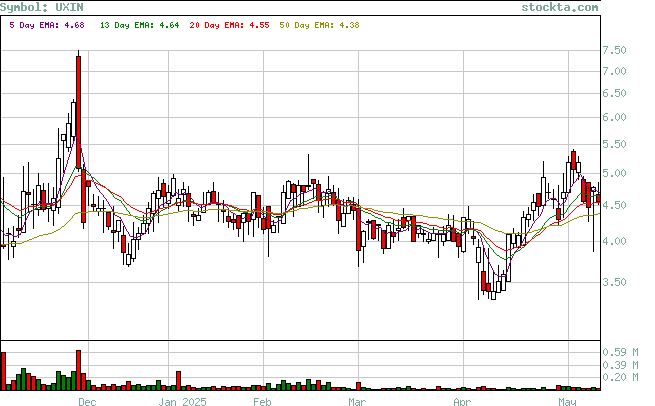Click the tallest red volume bar before Dec
Image resolution: width=655 pixels, height=406 pixels.
coord(79,370)
